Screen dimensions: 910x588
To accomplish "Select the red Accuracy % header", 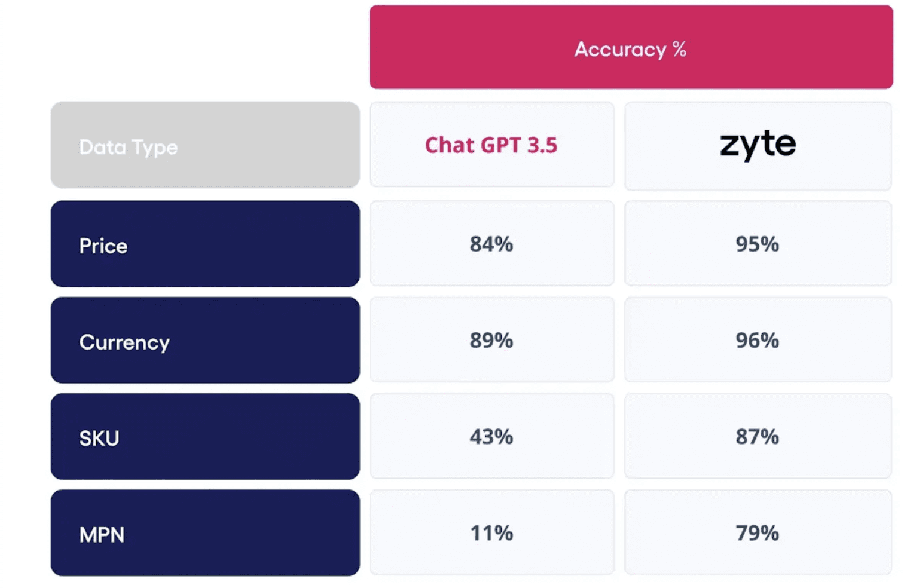I will pos(630,48).
